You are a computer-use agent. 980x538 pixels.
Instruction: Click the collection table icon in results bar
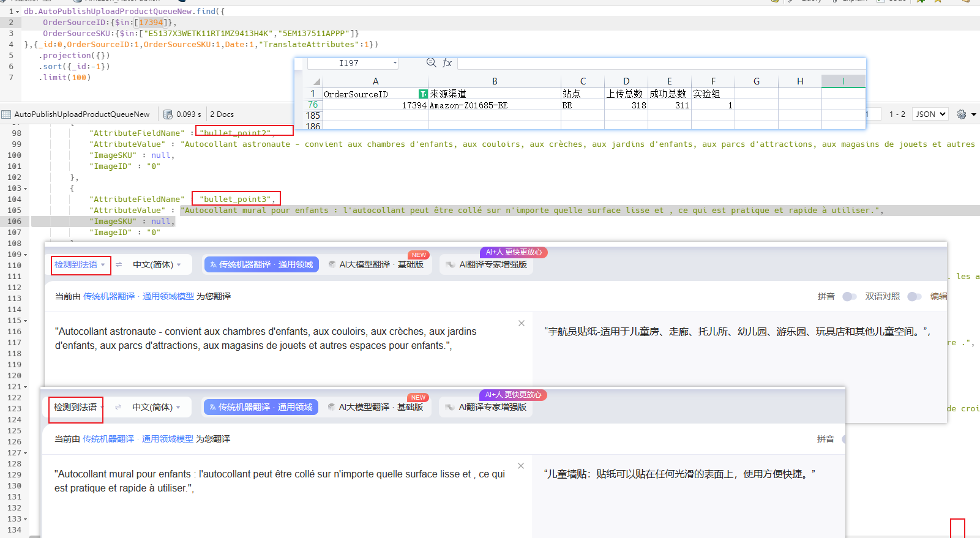[x=6, y=114]
